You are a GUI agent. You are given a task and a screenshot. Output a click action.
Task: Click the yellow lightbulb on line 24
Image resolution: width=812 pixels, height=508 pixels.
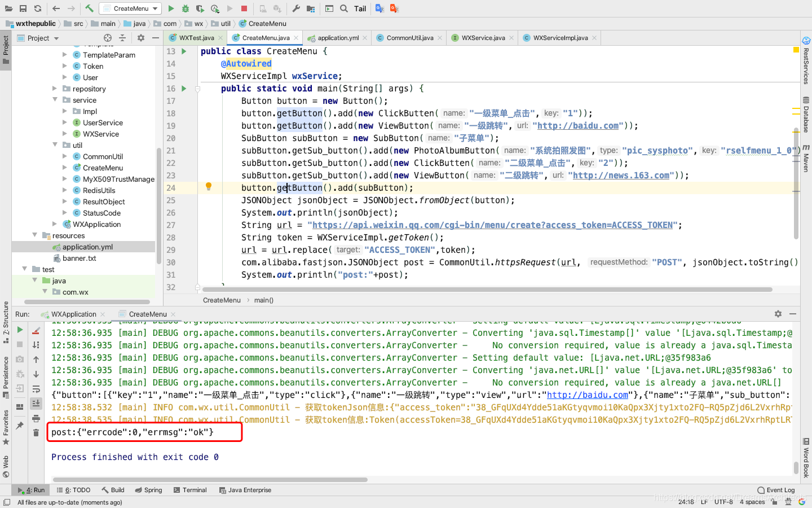(x=208, y=186)
